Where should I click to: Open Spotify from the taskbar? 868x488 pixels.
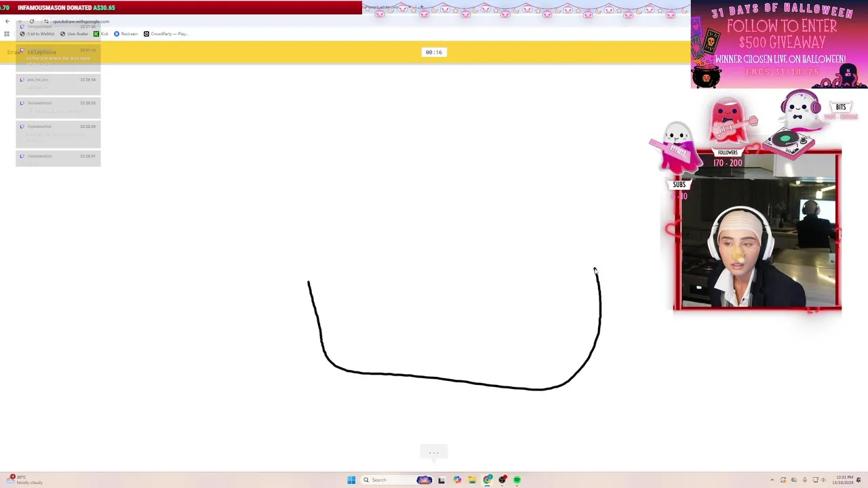coord(517,480)
